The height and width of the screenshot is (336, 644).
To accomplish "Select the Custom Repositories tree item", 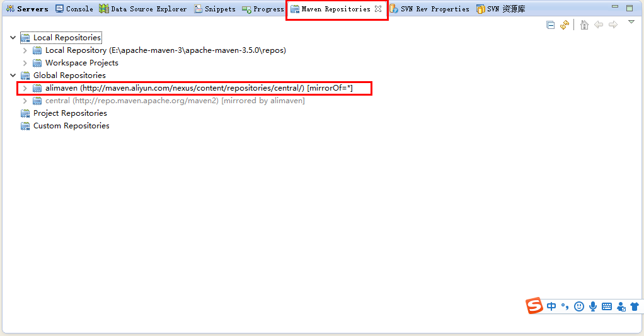I will [x=71, y=126].
